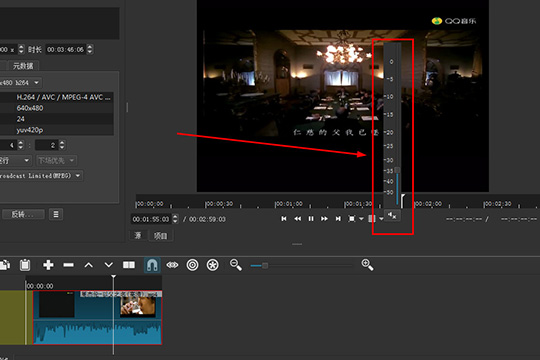Viewport: 540px width, 360px height.
Task: Switch to the 元数据 tab
Action: 23,66
